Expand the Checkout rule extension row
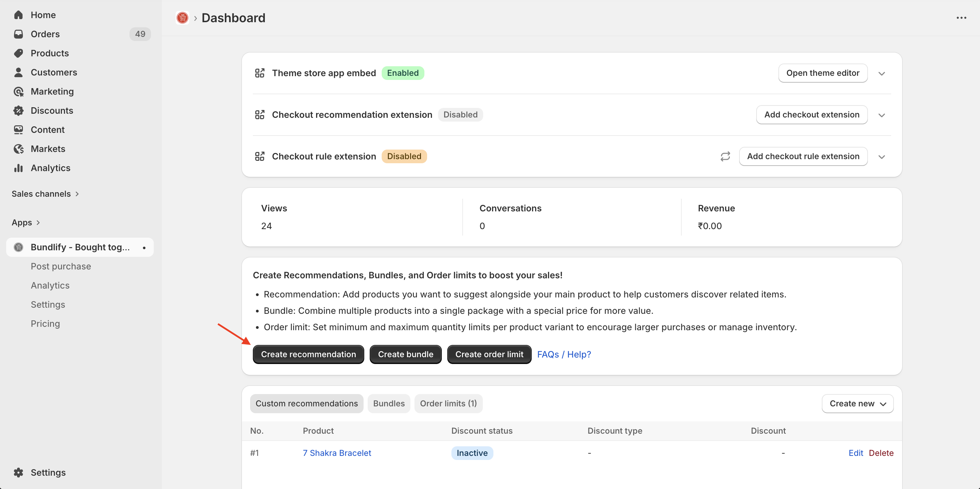 coord(882,157)
